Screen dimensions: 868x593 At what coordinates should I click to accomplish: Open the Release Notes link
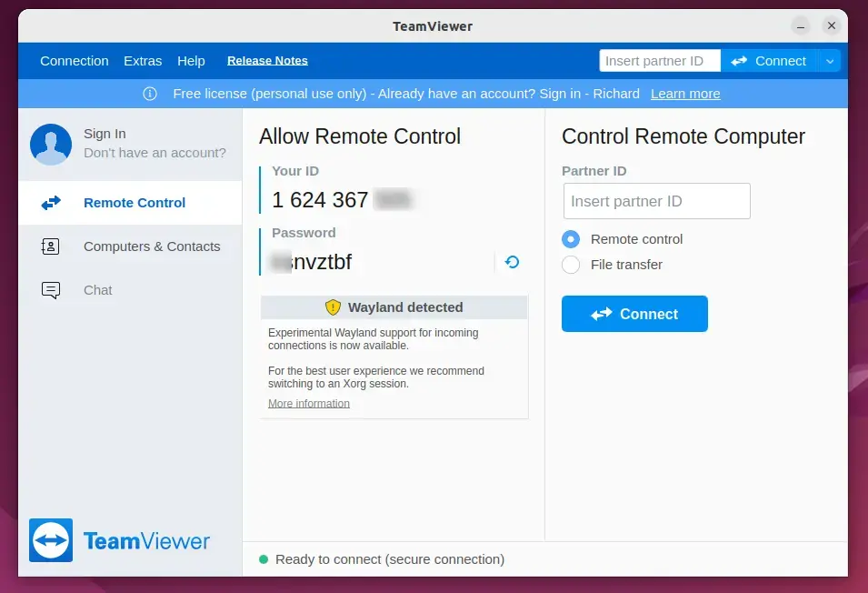(x=267, y=60)
